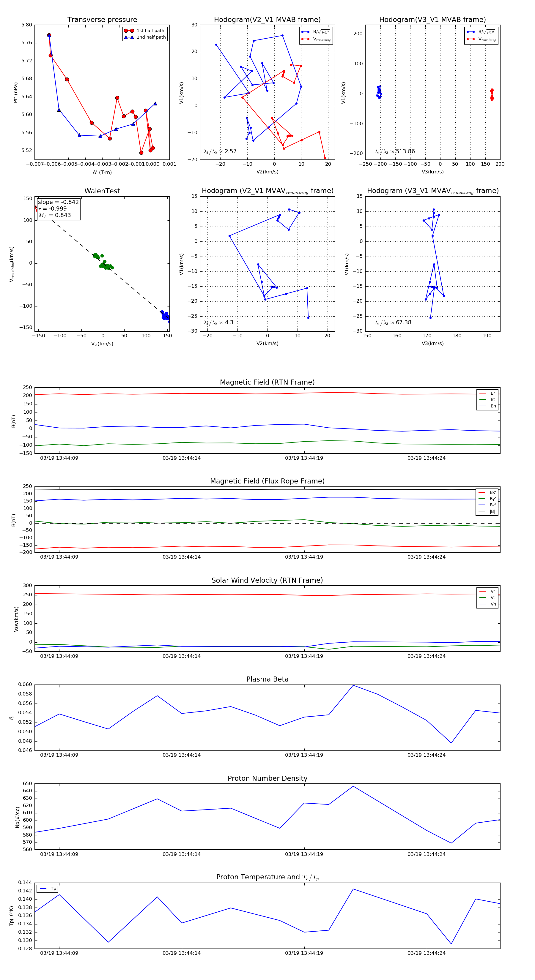Click the 'λ1/λ2 ≈ 2.57' annotation

(x=220, y=151)
